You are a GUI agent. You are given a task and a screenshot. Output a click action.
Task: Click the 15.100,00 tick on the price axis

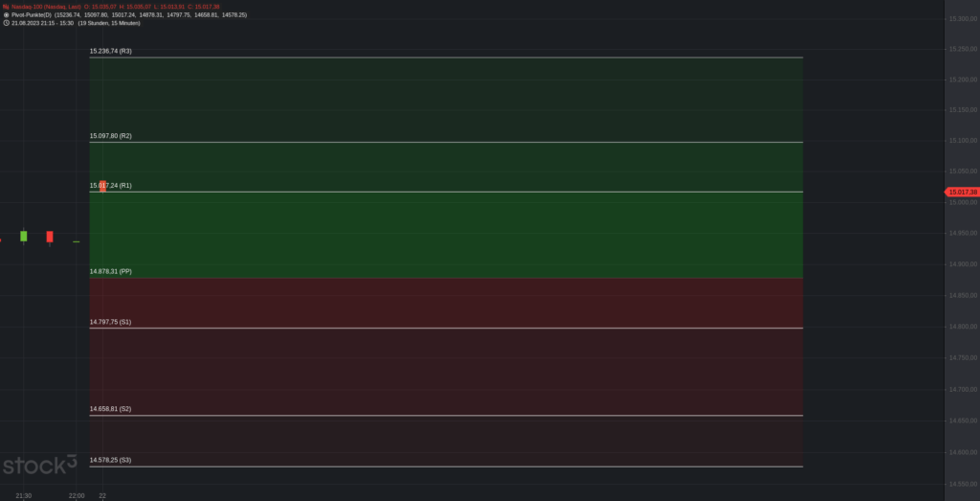point(963,141)
